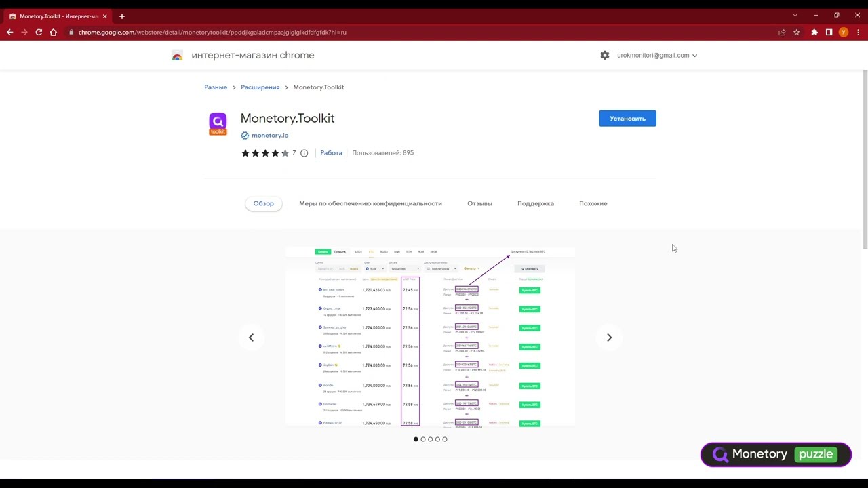Close the Monetory.Toolkit browser tab
The height and width of the screenshot is (488, 868).
coord(104,16)
